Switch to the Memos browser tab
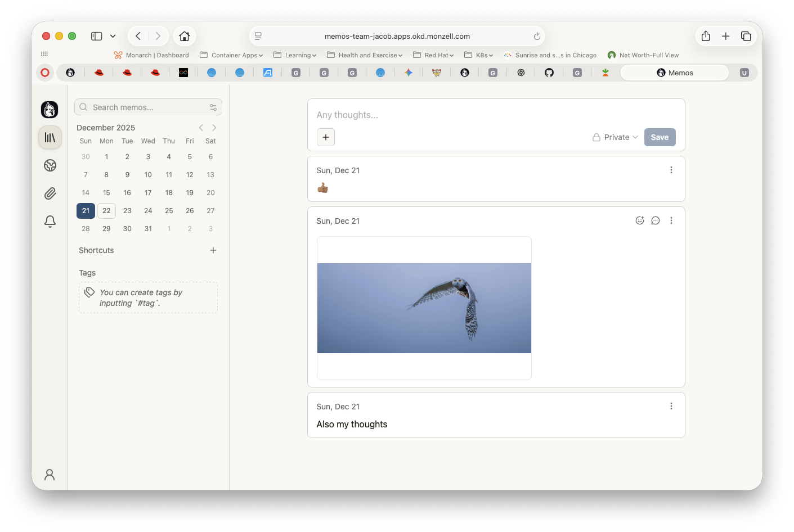This screenshot has width=794, height=532. pyautogui.click(x=675, y=73)
